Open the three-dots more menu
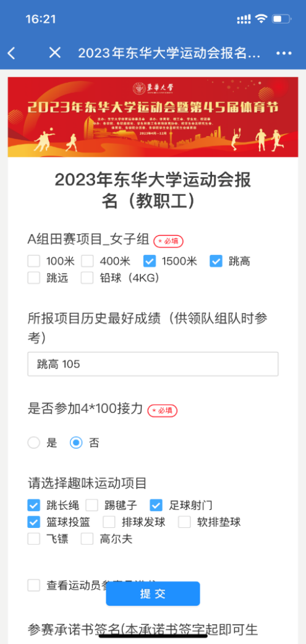The image size is (306, 644). (x=284, y=53)
